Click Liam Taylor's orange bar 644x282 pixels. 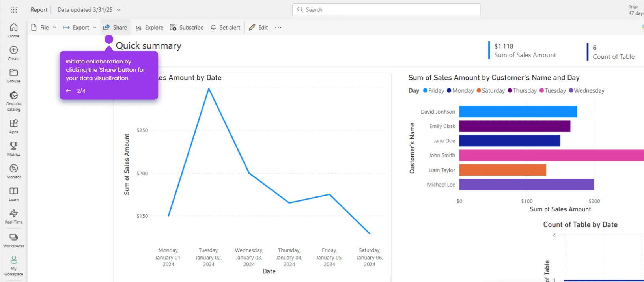502,170
